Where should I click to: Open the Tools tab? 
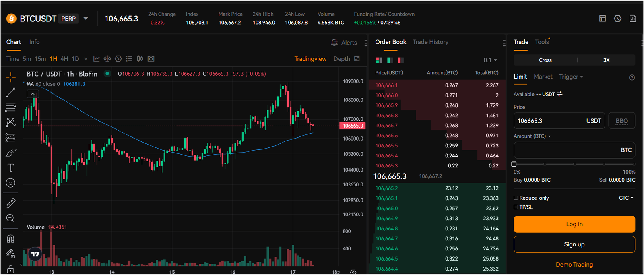[x=542, y=42]
